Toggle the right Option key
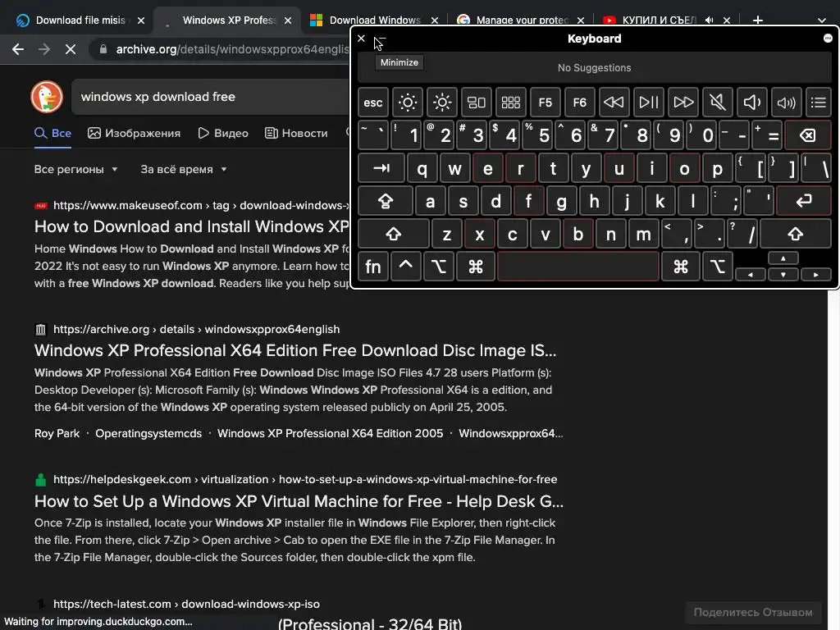The width and height of the screenshot is (840, 630). 717,267
